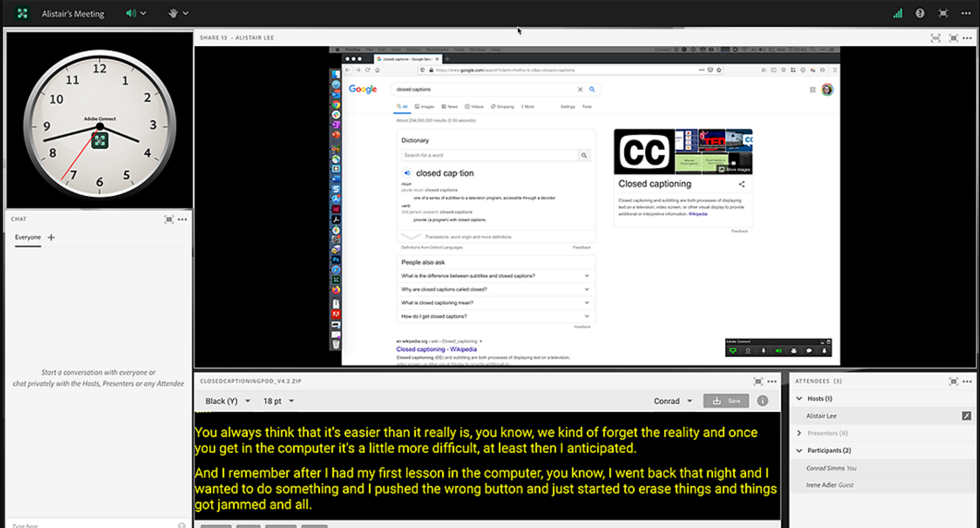Mute the green speaker in the mini control bar

pyautogui.click(x=778, y=350)
